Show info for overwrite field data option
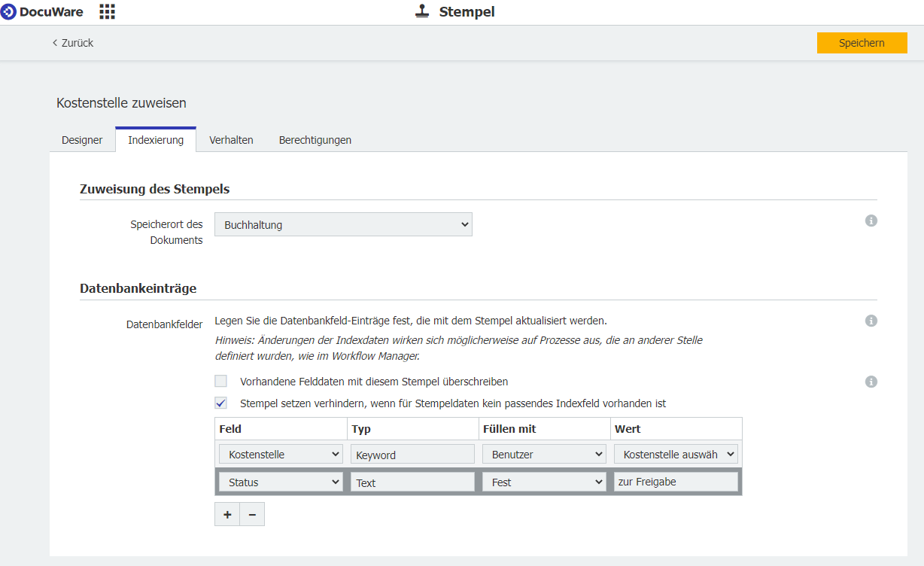924x566 pixels. (871, 382)
